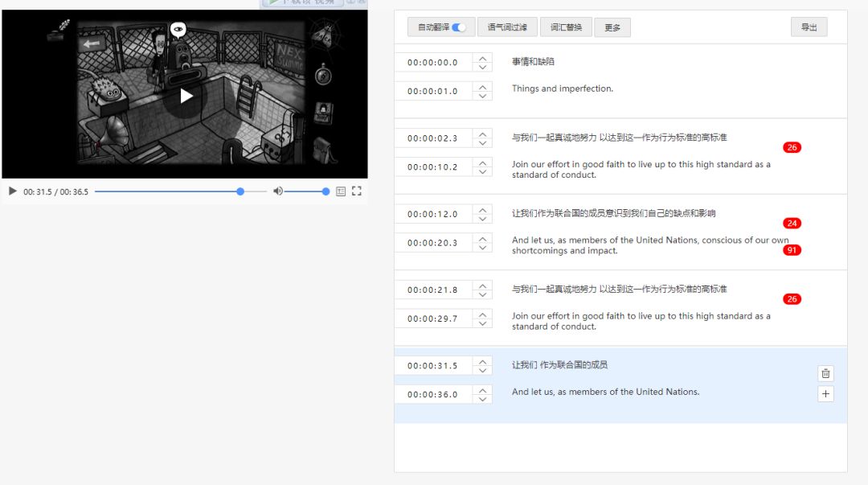Decrease the 00:00:20.3 time
This screenshot has width=868, height=485.
pyautogui.click(x=483, y=248)
